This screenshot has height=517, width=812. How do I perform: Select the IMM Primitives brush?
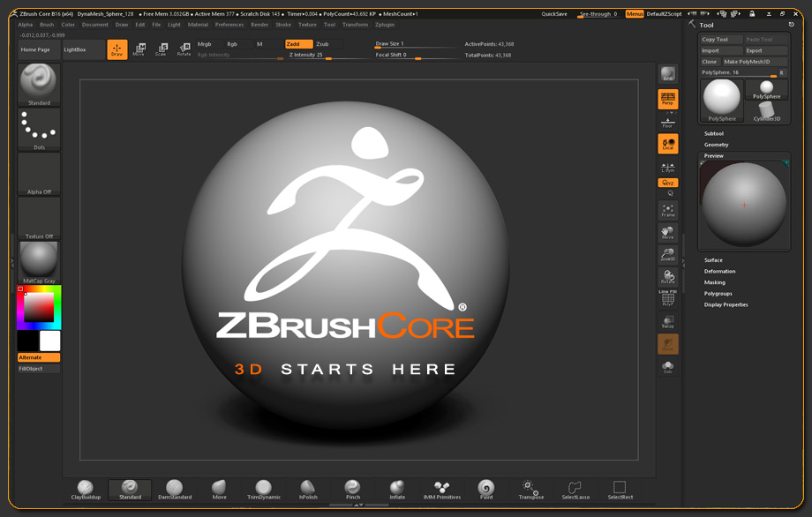(x=441, y=489)
